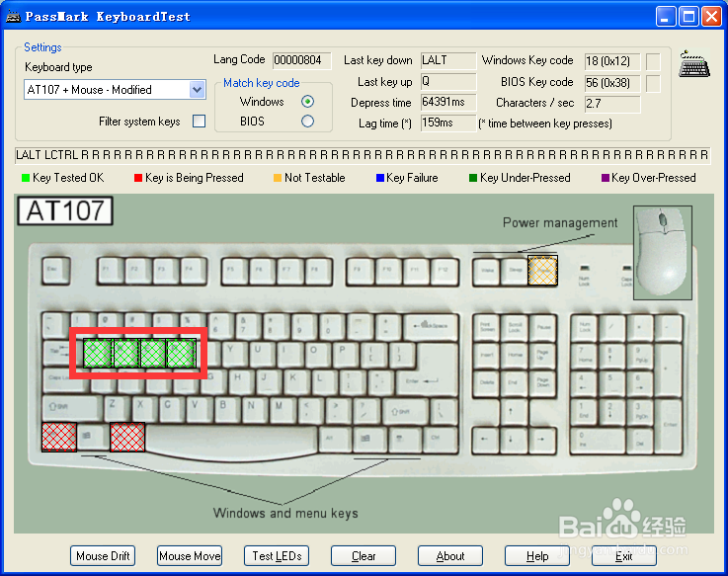Click the J key on the keyboard image
This screenshot has height=576, width=728.
(269, 380)
